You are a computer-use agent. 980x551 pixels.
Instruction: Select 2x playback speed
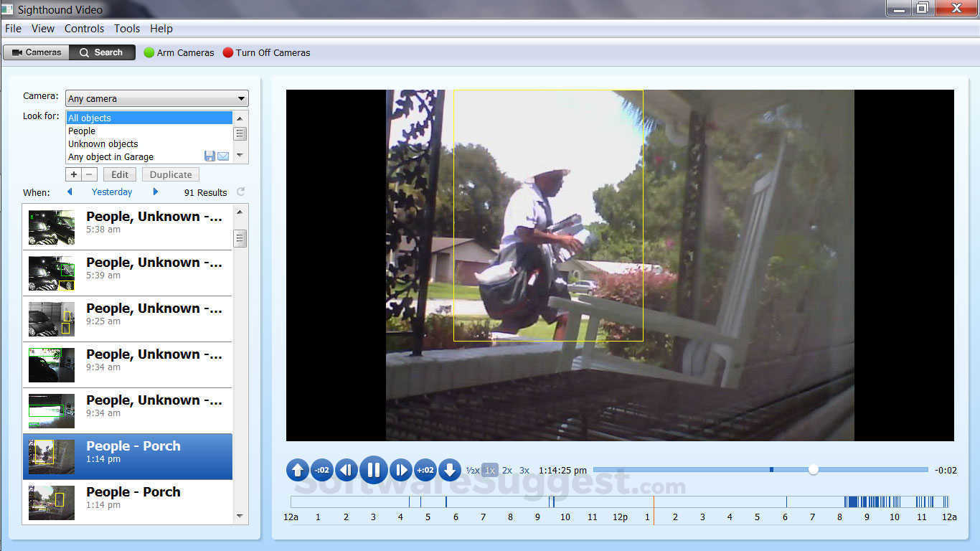[x=507, y=470]
